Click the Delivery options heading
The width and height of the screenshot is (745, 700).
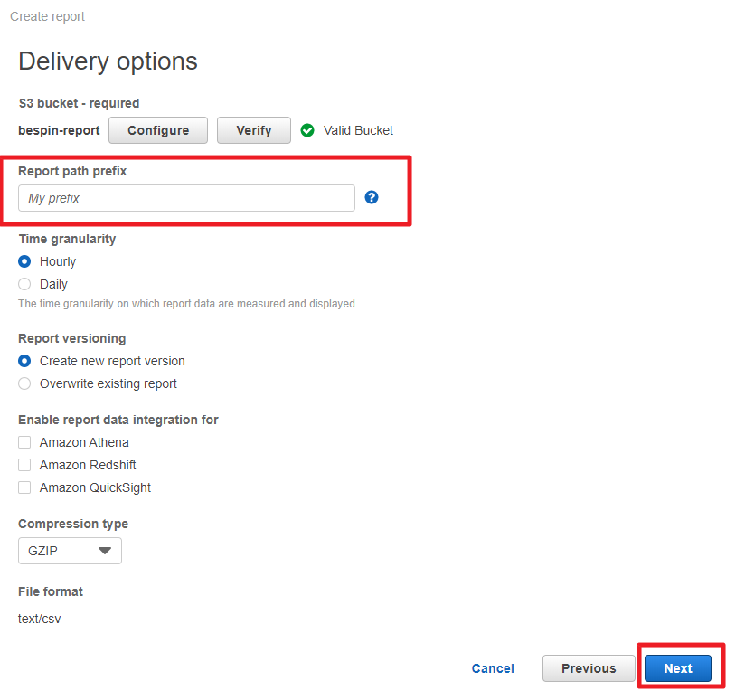(108, 61)
